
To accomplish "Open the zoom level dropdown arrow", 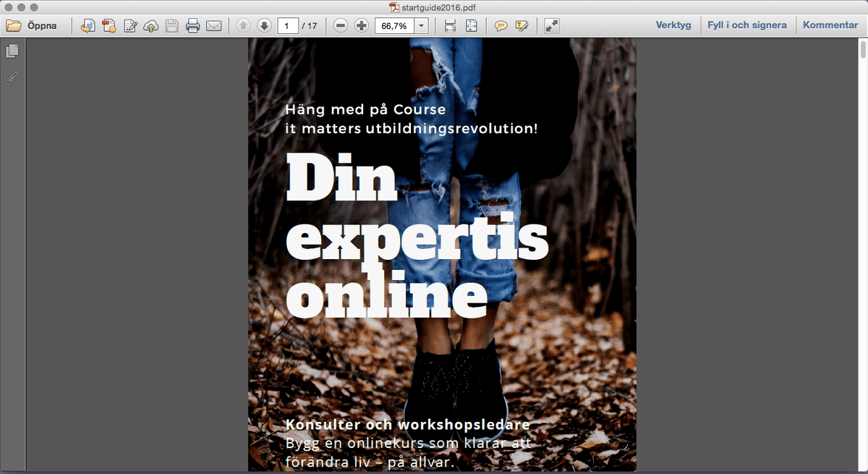I will click(421, 26).
